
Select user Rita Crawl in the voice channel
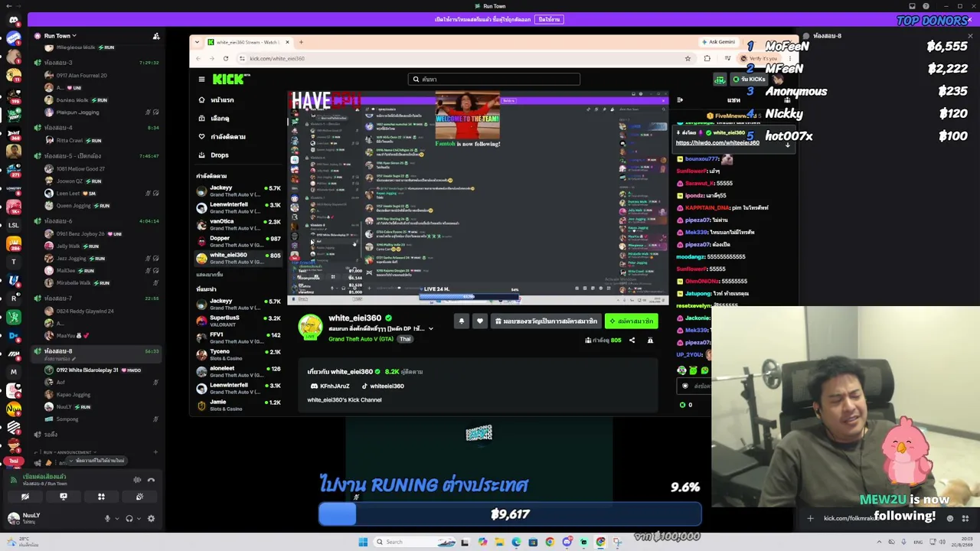point(69,140)
